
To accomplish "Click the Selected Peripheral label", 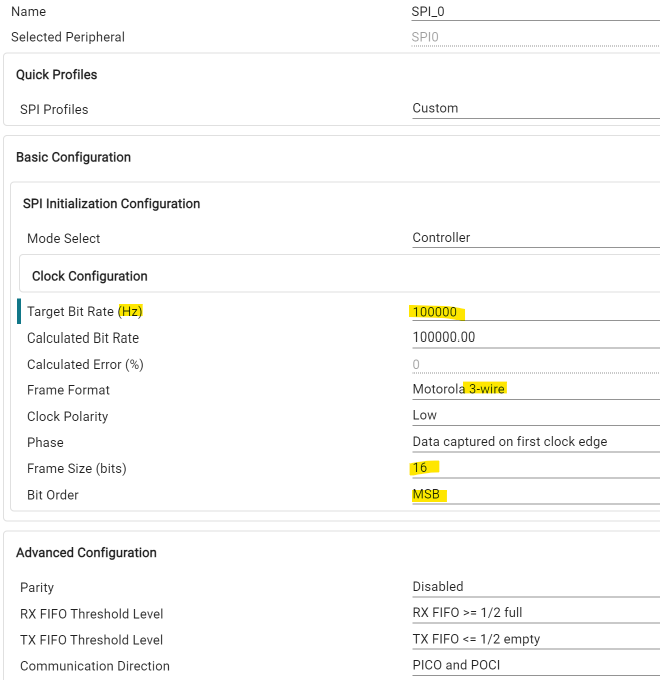I will (68, 37).
